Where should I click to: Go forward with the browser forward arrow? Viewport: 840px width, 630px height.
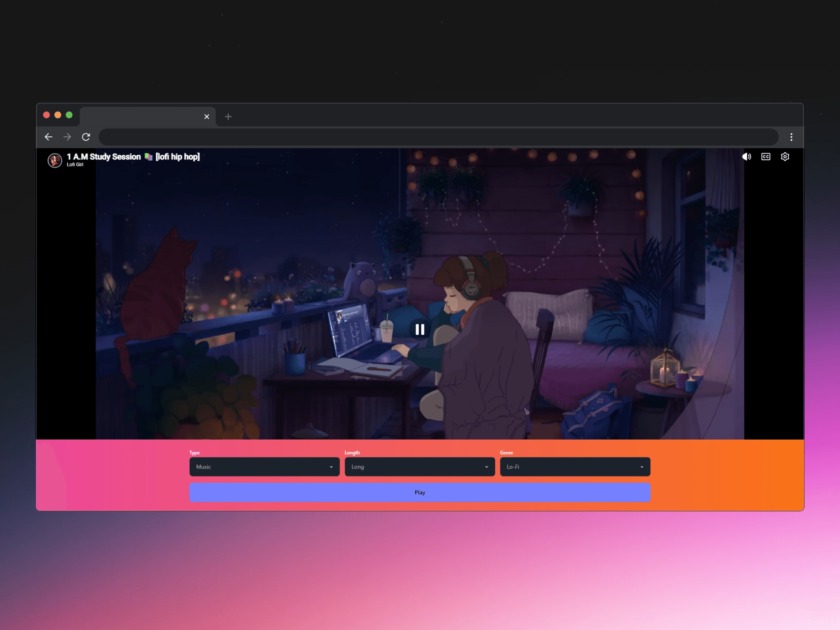pos(67,137)
